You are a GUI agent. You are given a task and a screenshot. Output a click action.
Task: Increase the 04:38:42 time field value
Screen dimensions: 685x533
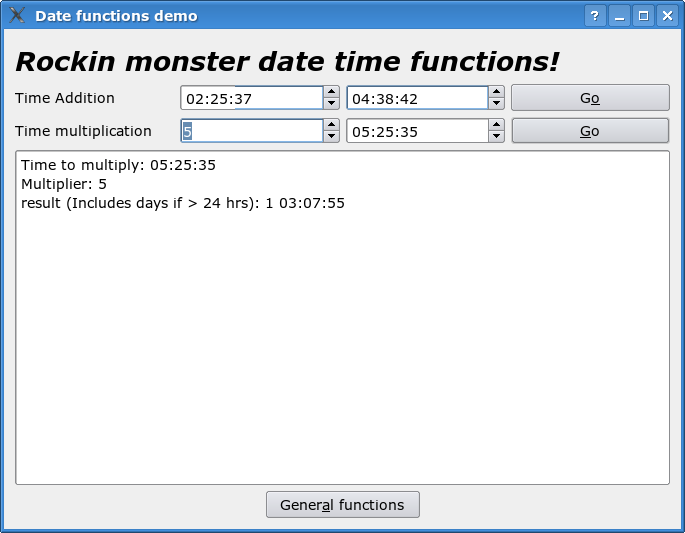[x=496, y=92]
